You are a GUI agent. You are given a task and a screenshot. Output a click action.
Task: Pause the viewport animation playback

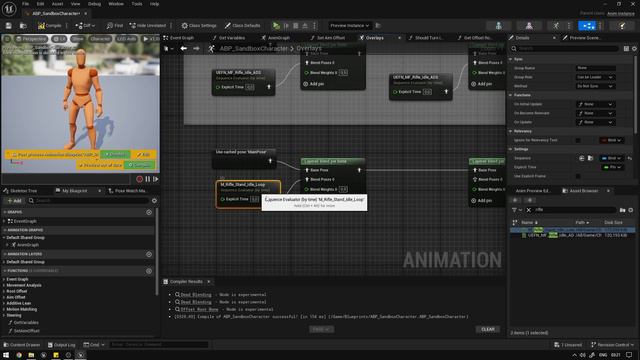(x=148, y=179)
